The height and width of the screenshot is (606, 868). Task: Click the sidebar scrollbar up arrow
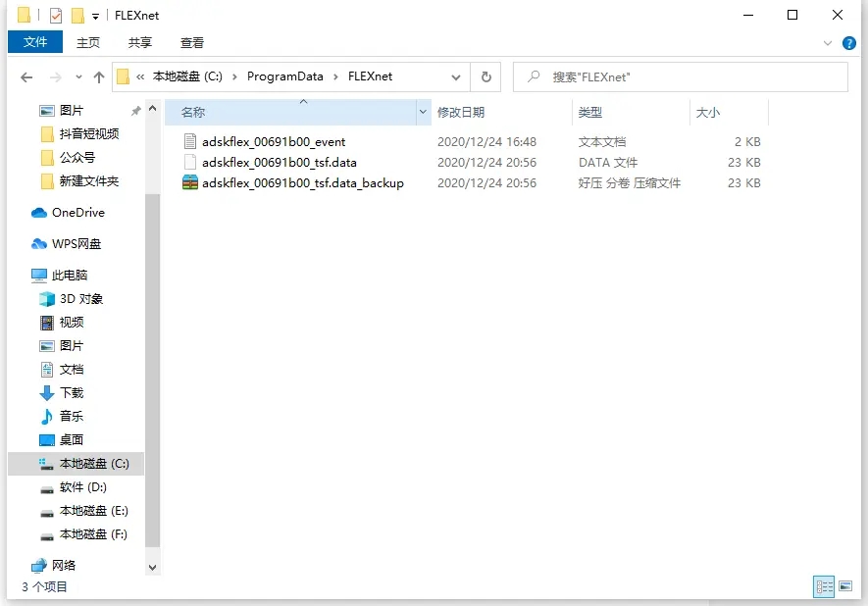pos(153,109)
